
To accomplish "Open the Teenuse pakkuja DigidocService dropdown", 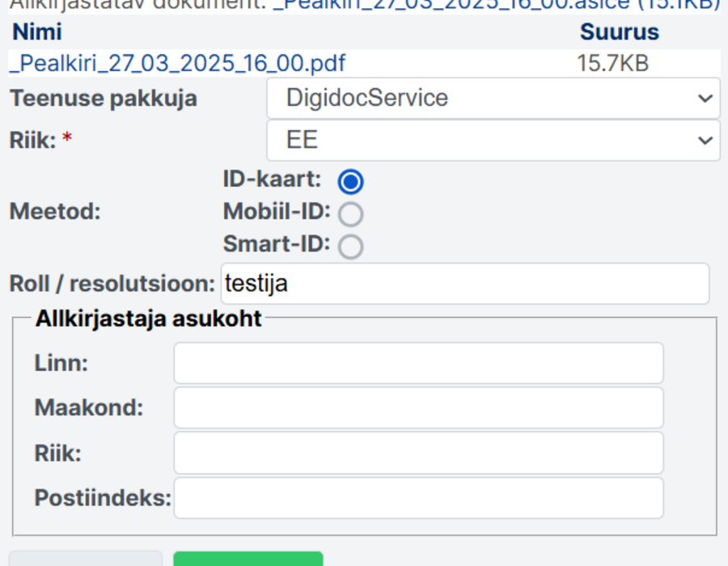I will pyautogui.click(x=493, y=99).
